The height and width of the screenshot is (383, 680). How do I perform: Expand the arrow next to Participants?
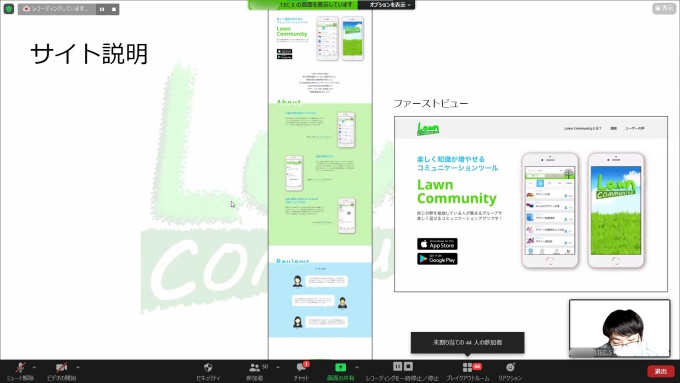(278, 367)
